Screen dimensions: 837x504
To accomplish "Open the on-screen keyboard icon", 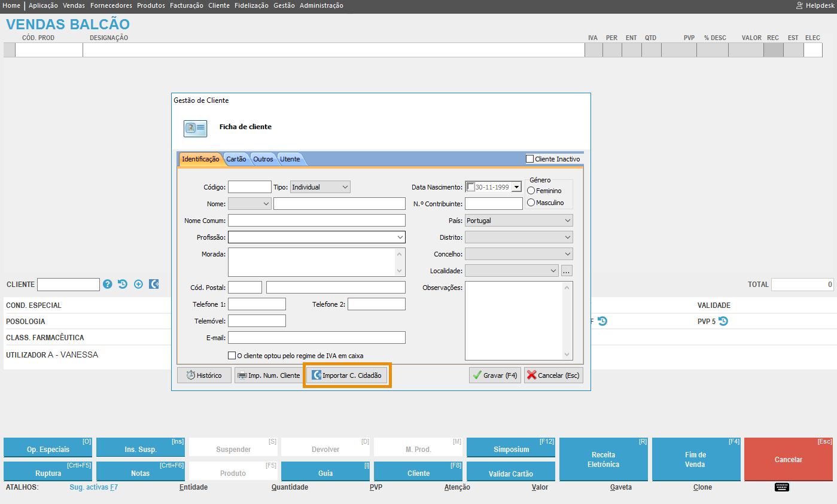I will pyautogui.click(x=782, y=487).
